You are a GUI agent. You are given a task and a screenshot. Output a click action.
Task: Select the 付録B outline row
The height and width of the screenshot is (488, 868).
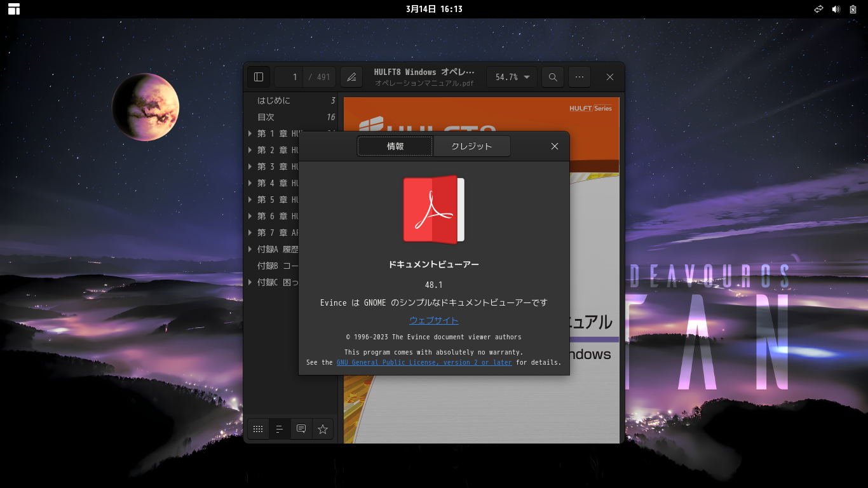coord(272,266)
